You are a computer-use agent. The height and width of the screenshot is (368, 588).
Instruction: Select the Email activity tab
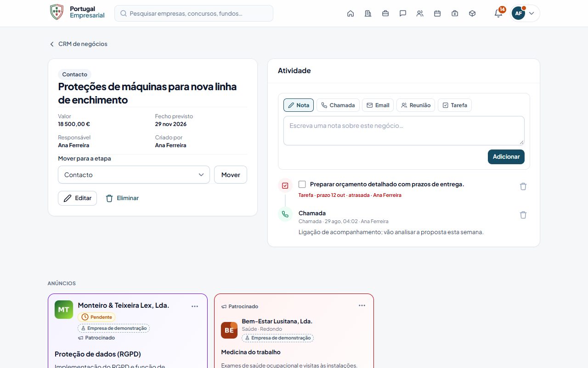coord(378,105)
